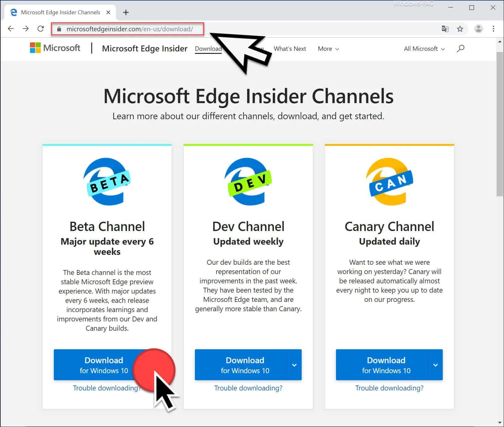Expand the More navigation menu
This screenshot has width=504, height=427.
pyautogui.click(x=329, y=49)
